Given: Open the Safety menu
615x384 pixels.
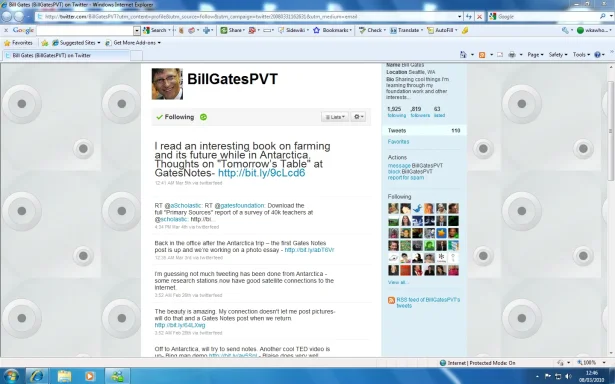Looking at the screenshot, I should 558,55.
